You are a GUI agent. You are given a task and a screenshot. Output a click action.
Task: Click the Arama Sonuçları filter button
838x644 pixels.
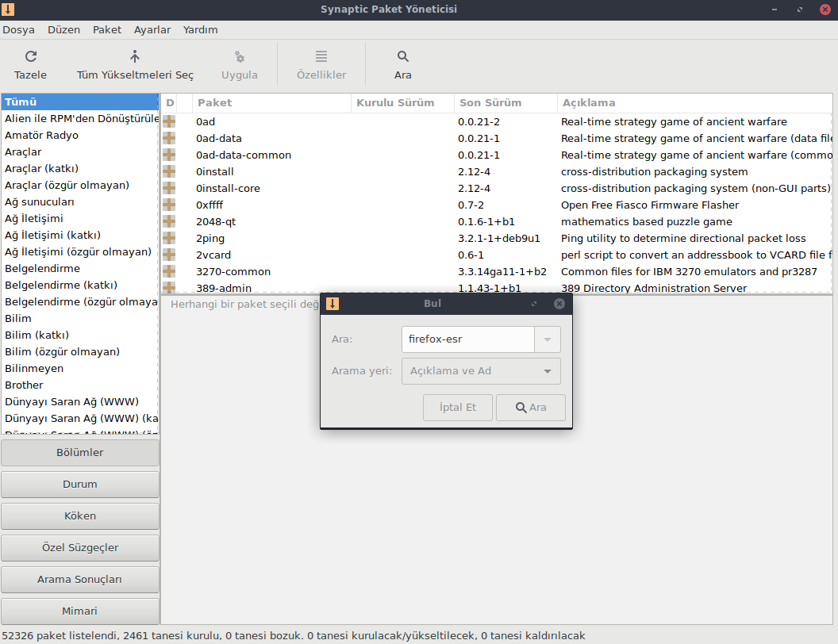[79, 579]
